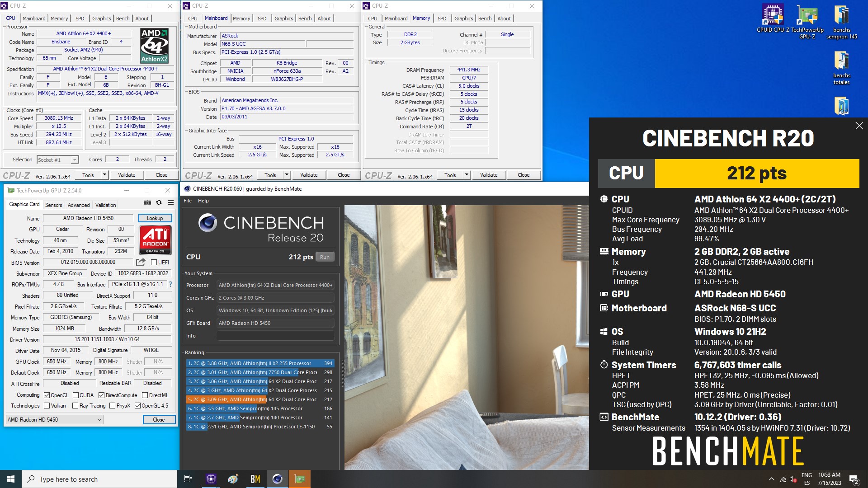Click the paint palette taskbar icon
This screenshot has height=488, width=868.
pos(233,479)
